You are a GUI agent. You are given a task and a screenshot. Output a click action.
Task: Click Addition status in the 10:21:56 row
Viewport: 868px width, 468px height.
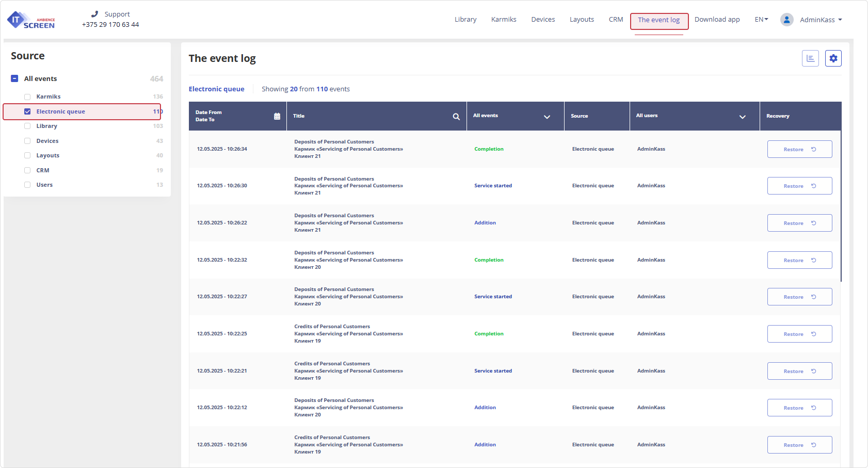485,445
